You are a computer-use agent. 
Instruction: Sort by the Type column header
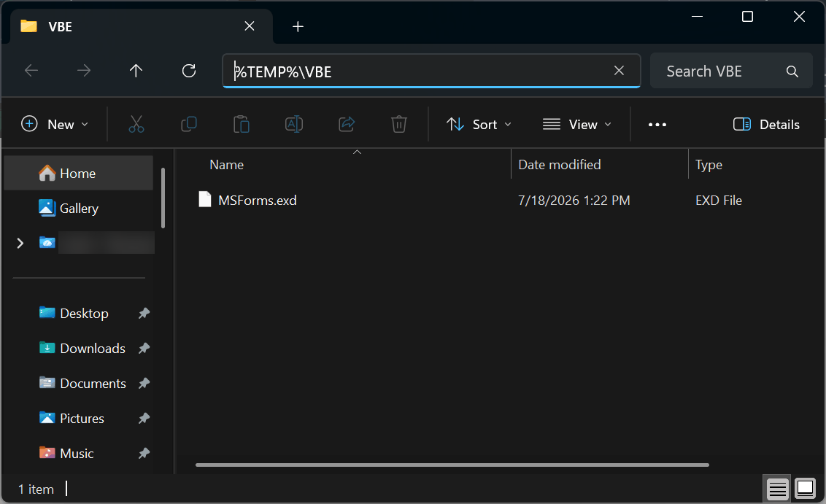pos(709,165)
